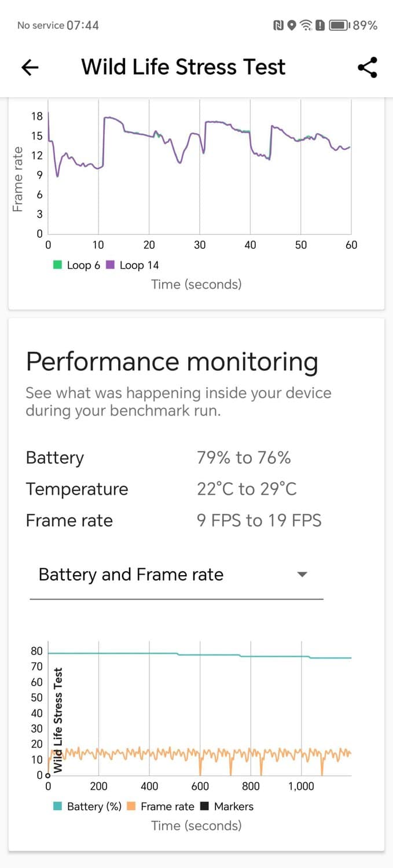This screenshot has height=868, width=393.
Task: Toggle the Loop 6 legend entry
Action: [x=77, y=265]
